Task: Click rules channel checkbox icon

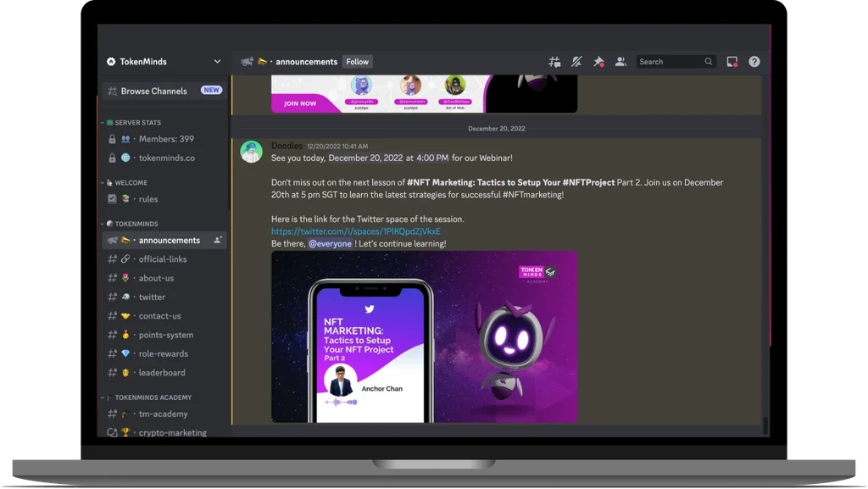Action: click(112, 199)
